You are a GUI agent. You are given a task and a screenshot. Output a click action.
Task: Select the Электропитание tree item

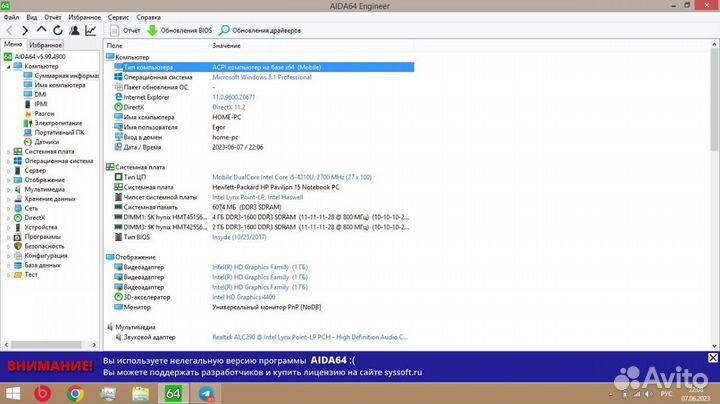tap(53, 123)
